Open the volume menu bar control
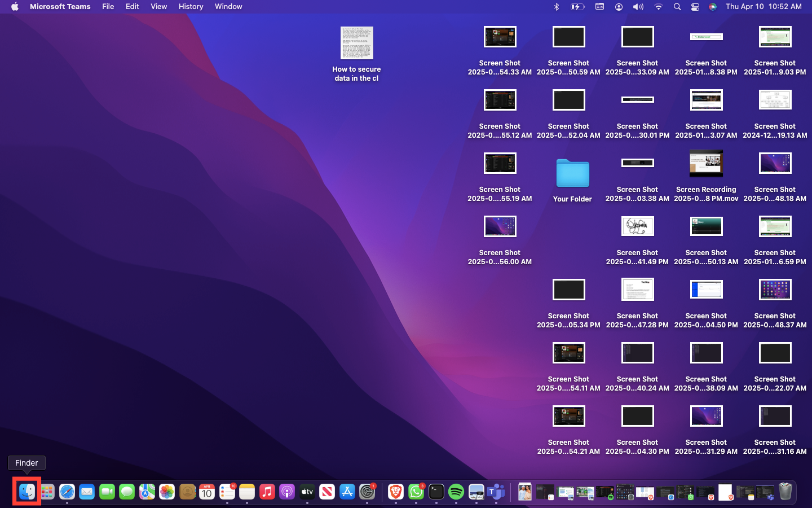 click(638, 7)
